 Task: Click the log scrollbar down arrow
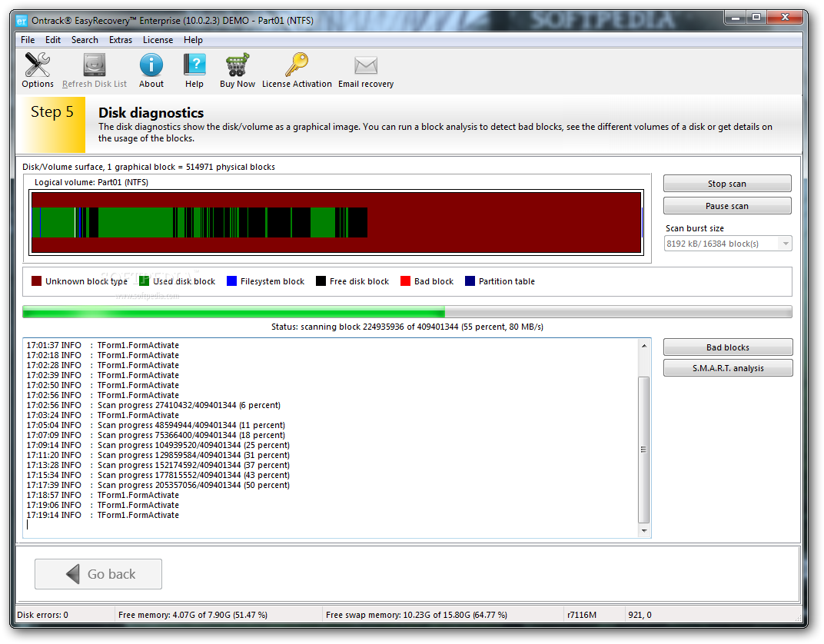click(644, 531)
